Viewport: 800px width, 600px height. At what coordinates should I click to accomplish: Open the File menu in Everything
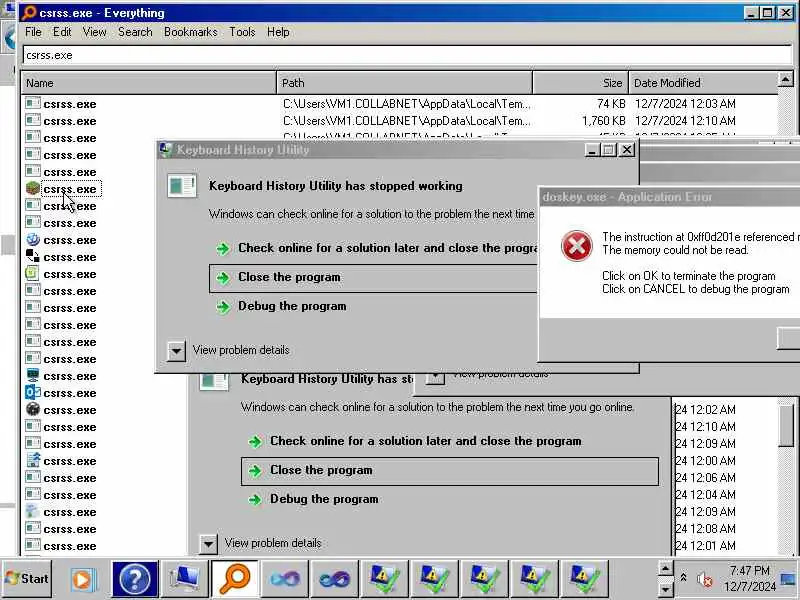(x=33, y=32)
